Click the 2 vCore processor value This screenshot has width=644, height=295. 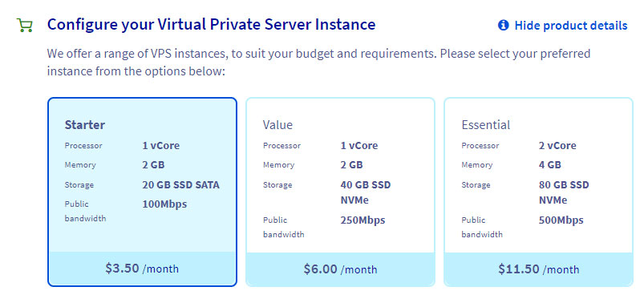click(x=557, y=146)
